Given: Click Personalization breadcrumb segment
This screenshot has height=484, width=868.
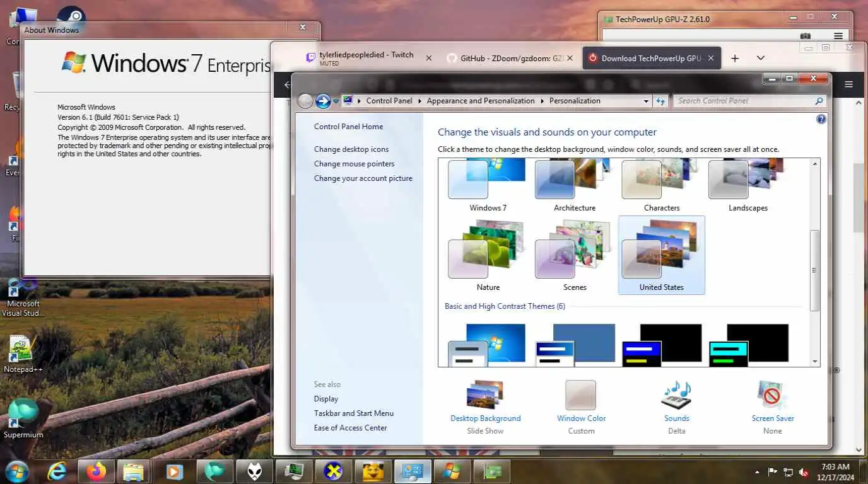Looking at the screenshot, I should [x=575, y=101].
